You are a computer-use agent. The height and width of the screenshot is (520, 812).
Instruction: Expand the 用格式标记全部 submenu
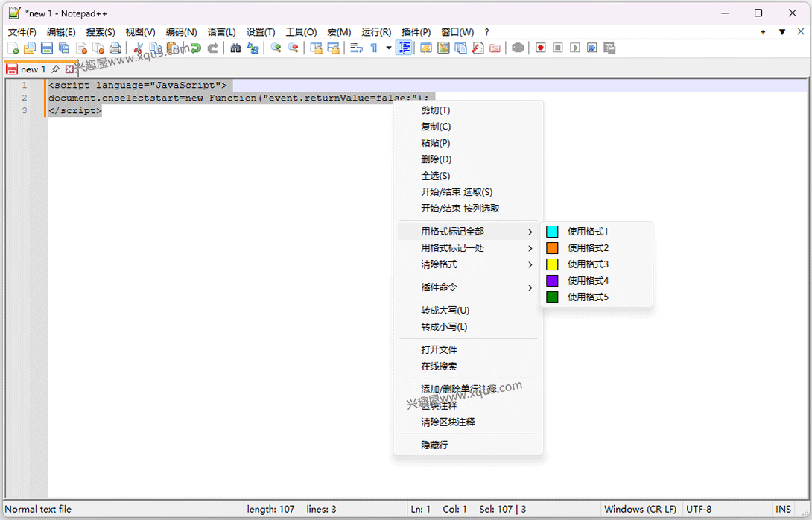pyautogui.click(x=468, y=232)
